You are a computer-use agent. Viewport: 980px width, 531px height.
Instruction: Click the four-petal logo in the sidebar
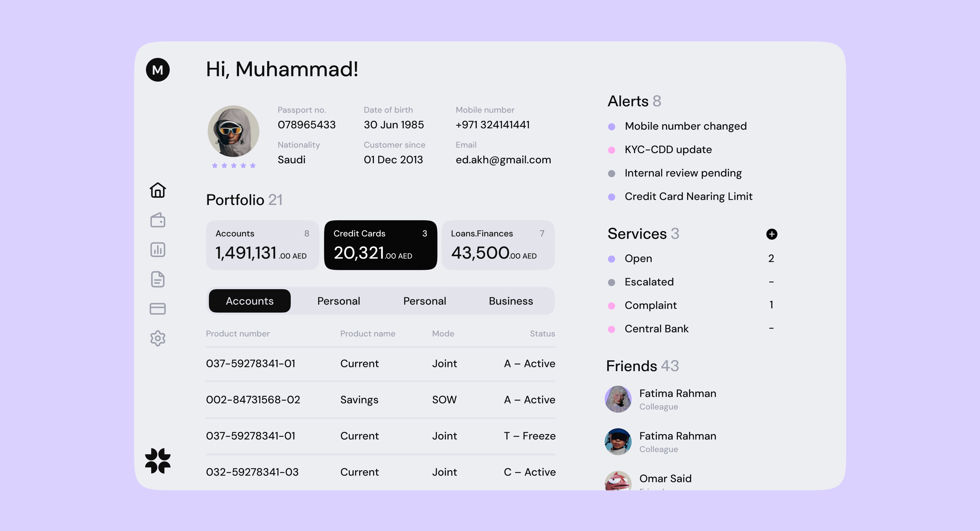pyautogui.click(x=157, y=461)
